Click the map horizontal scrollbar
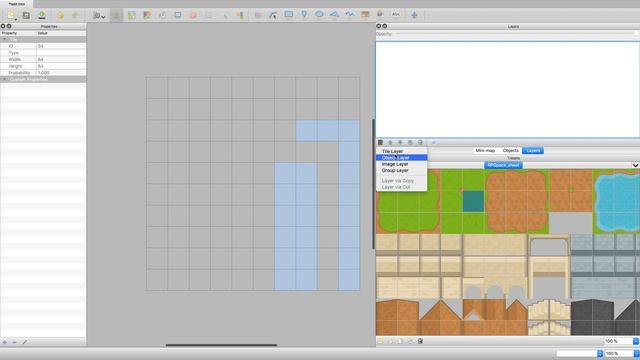This screenshot has height=360, width=640. [x=221, y=345]
